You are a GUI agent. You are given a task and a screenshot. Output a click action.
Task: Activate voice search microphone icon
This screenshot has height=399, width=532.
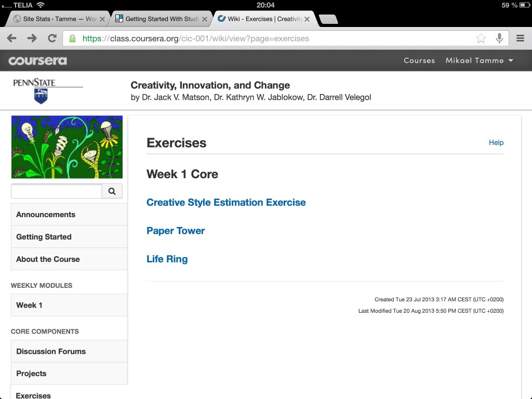coord(499,38)
